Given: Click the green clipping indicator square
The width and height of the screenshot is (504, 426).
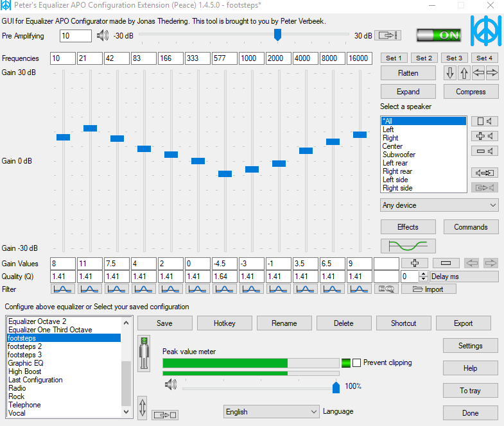Looking at the screenshot, I should (x=346, y=363).
